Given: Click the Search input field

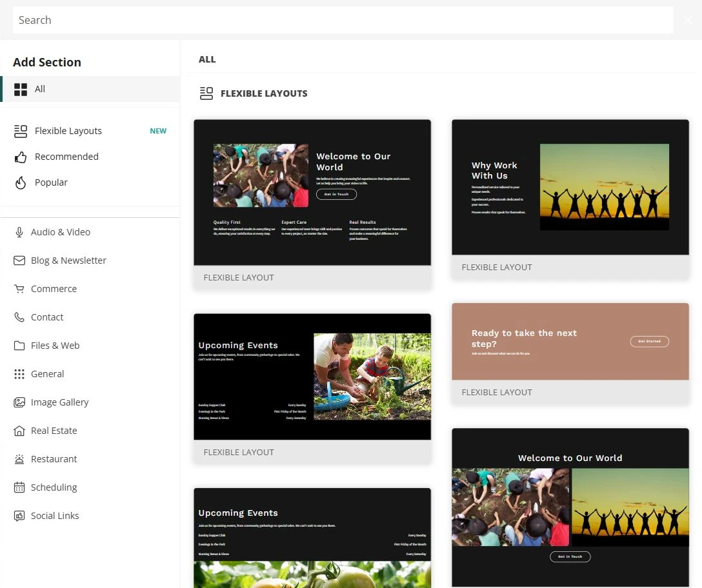Looking at the screenshot, I should coord(343,20).
